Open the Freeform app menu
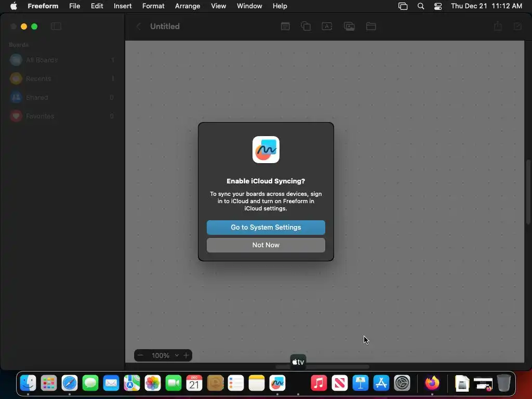 click(43, 6)
